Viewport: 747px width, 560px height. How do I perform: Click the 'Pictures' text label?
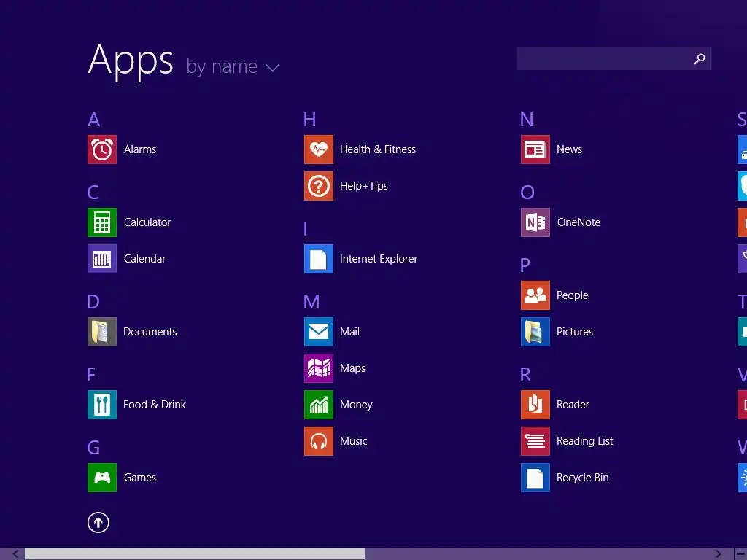[575, 332]
